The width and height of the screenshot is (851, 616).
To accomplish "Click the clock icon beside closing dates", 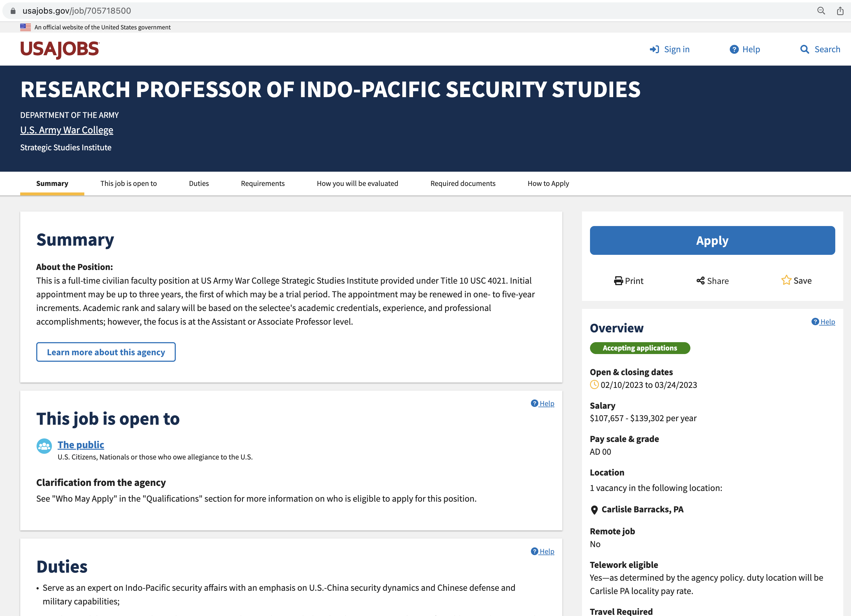I will point(594,385).
